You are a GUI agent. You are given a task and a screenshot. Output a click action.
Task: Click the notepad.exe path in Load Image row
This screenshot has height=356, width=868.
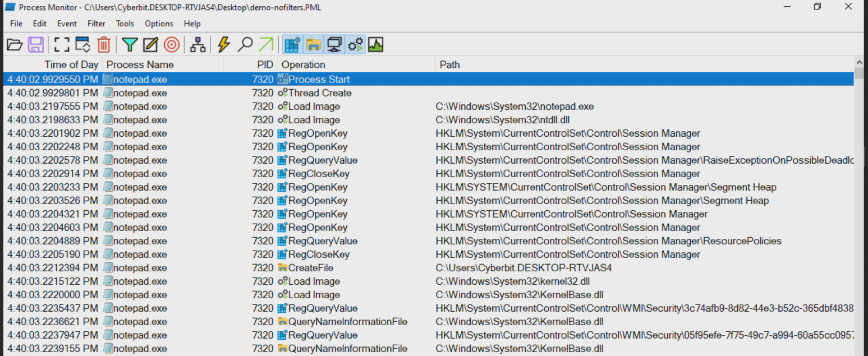pos(515,107)
